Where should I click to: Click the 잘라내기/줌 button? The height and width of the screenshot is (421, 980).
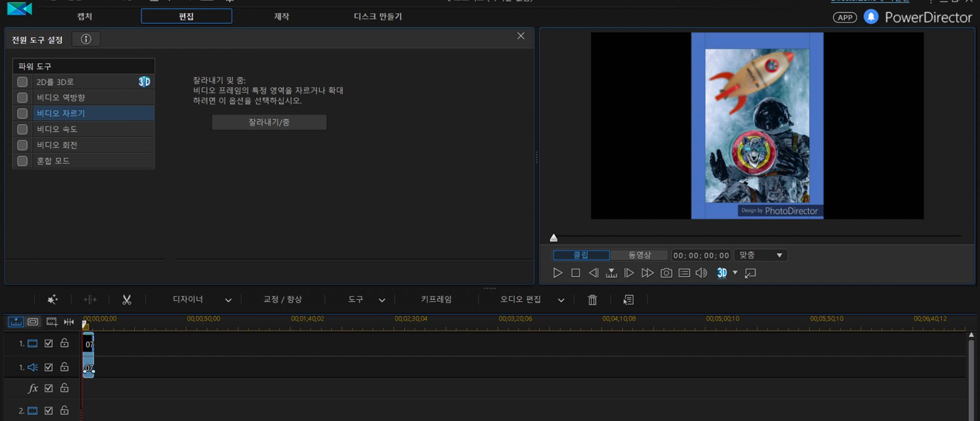pyautogui.click(x=269, y=122)
